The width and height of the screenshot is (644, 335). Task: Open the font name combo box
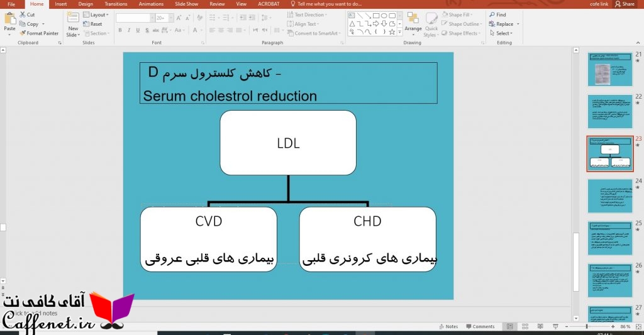[135, 18]
